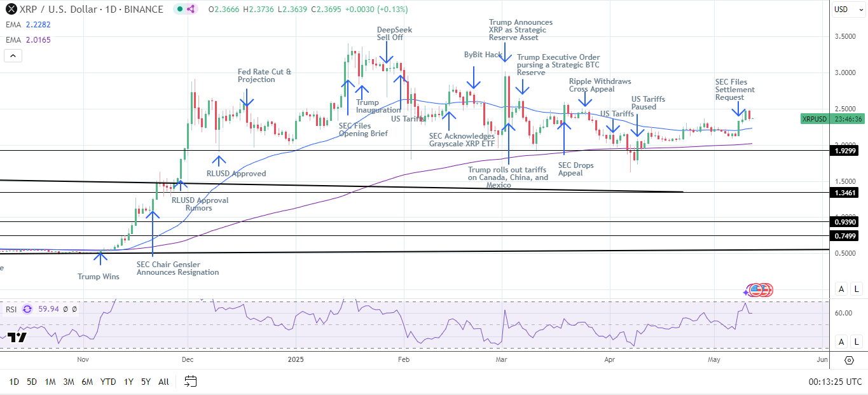The image size is (868, 395).
Task: Select the RSI indicator legend label
Action: 11,310
